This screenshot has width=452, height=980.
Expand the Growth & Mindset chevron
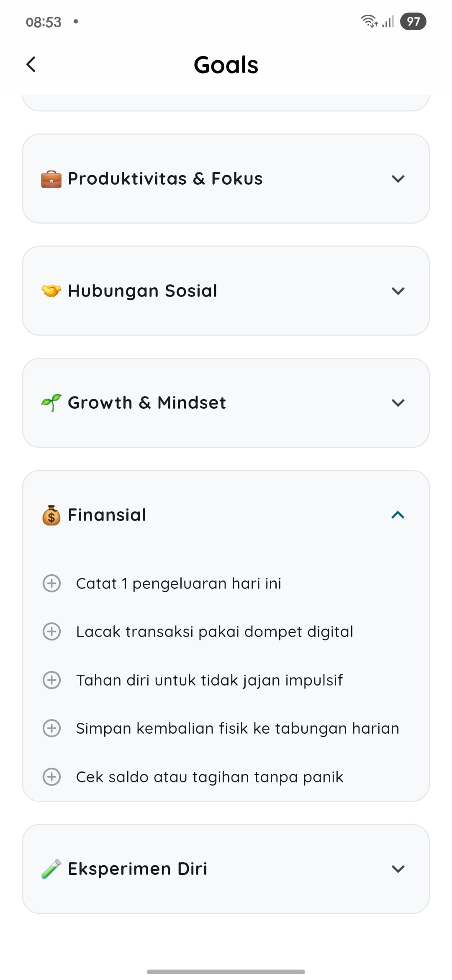(398, 403)
